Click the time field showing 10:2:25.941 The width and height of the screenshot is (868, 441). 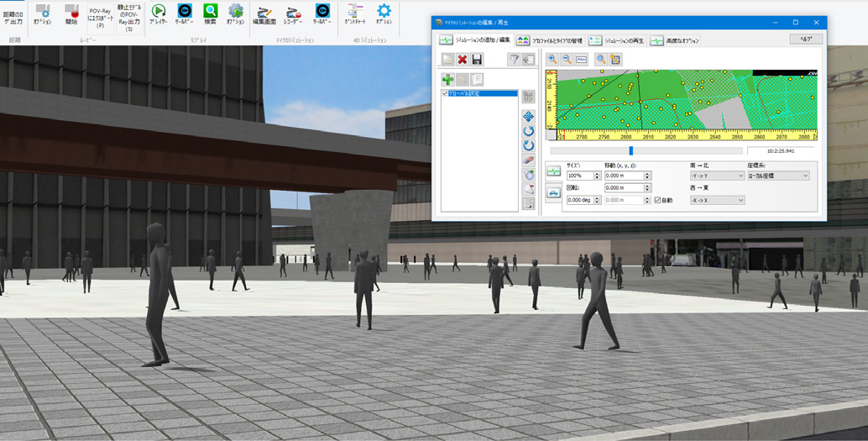(x=781, y=150)
